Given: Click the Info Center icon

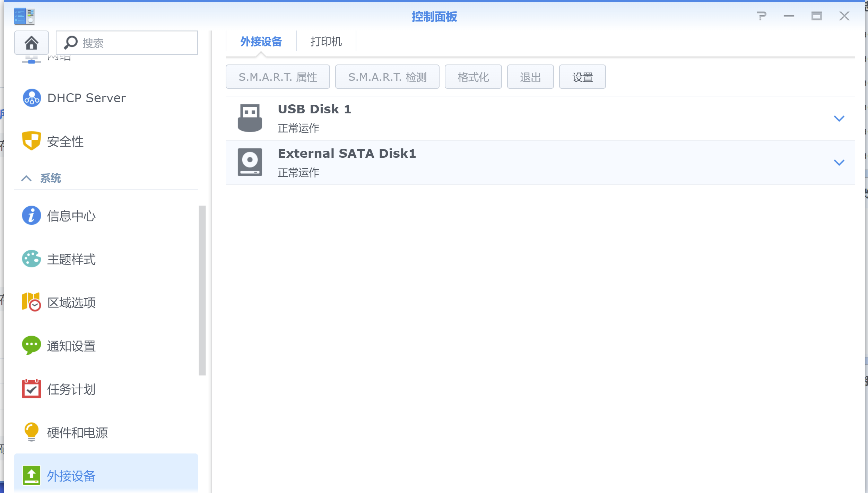Looking at the screenshot, I should pos(32,216).
